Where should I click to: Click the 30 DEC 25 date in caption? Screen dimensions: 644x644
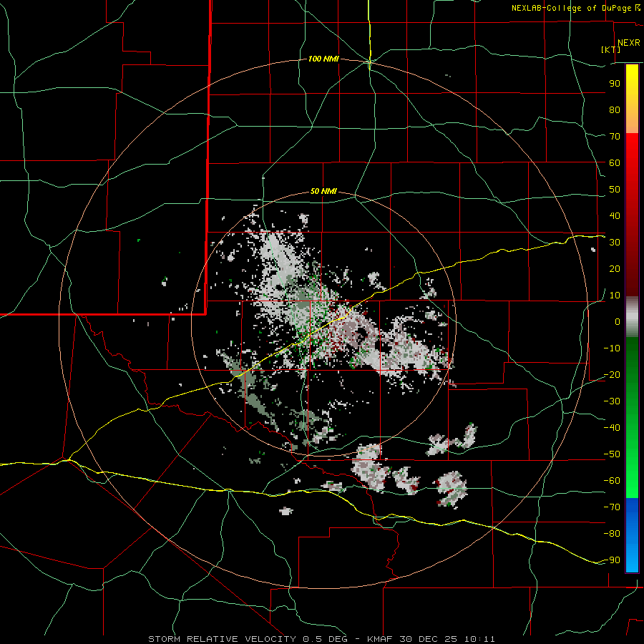[429, 639]
